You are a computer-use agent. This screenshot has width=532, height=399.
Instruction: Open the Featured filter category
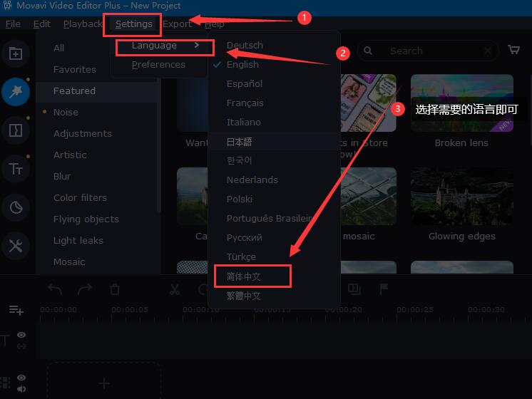coord(96,91)
